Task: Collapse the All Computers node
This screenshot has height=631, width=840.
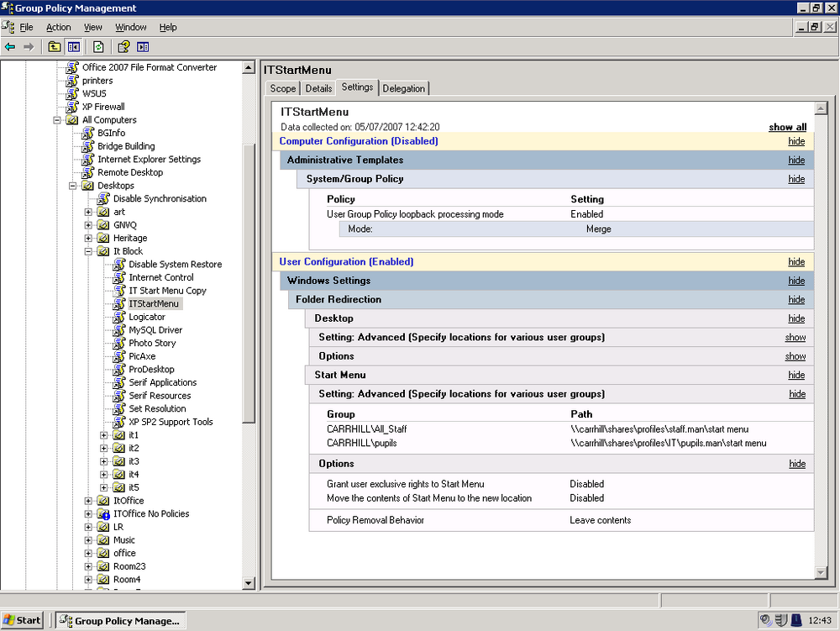Action: pos(57,120)
